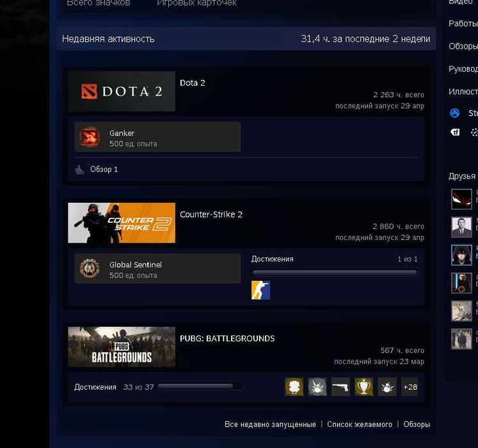Open the sidebar Обзоры link

[463, 46]
